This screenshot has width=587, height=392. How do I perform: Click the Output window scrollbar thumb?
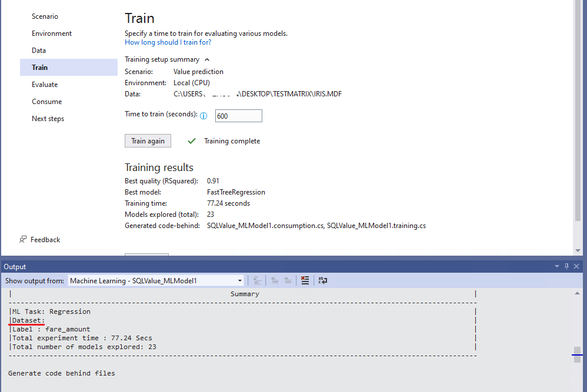pyautogui.click(x=577, y=354)
